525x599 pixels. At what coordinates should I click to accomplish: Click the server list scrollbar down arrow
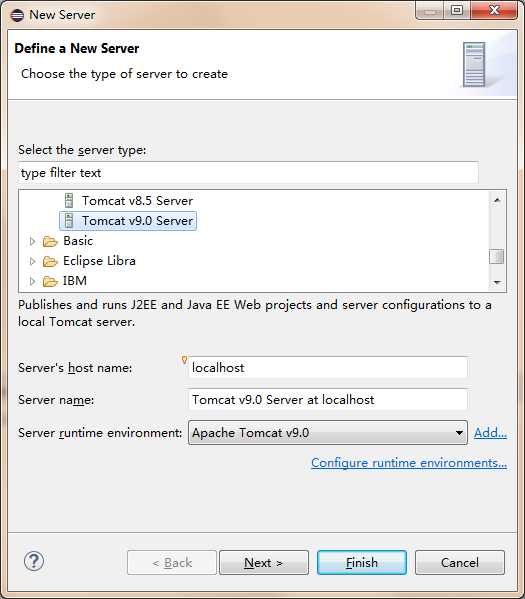[497, 282]
